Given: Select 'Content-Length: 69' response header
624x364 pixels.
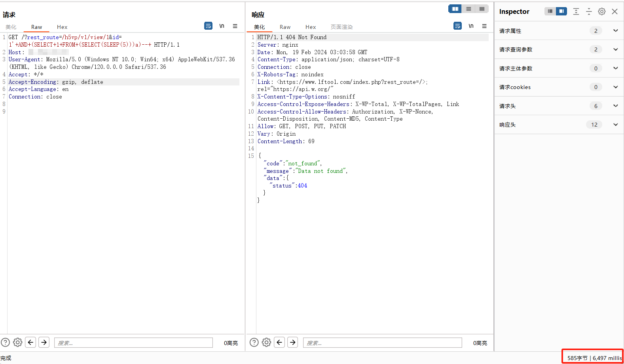Looking at the screenshot, I should (286, 141).
